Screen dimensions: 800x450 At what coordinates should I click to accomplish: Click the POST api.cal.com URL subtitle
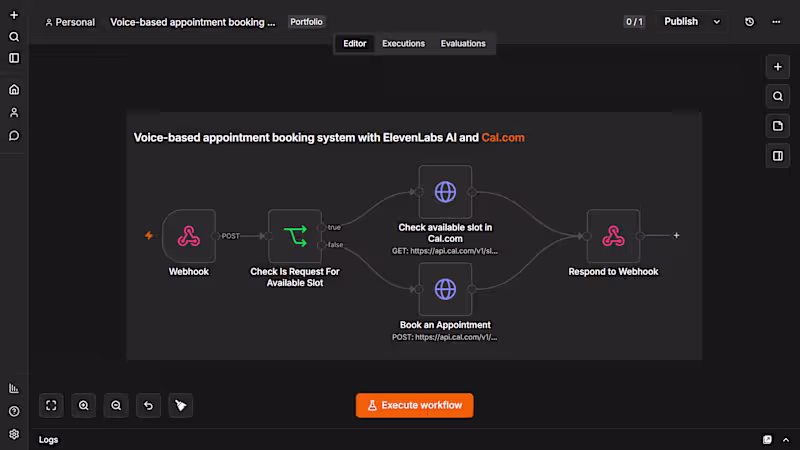(444, 337)
